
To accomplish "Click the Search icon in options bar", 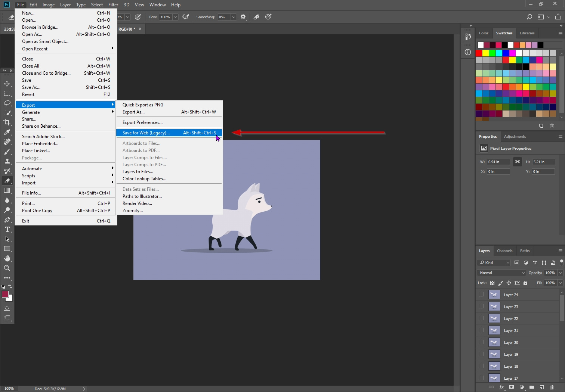I will (x=530, y=17).
